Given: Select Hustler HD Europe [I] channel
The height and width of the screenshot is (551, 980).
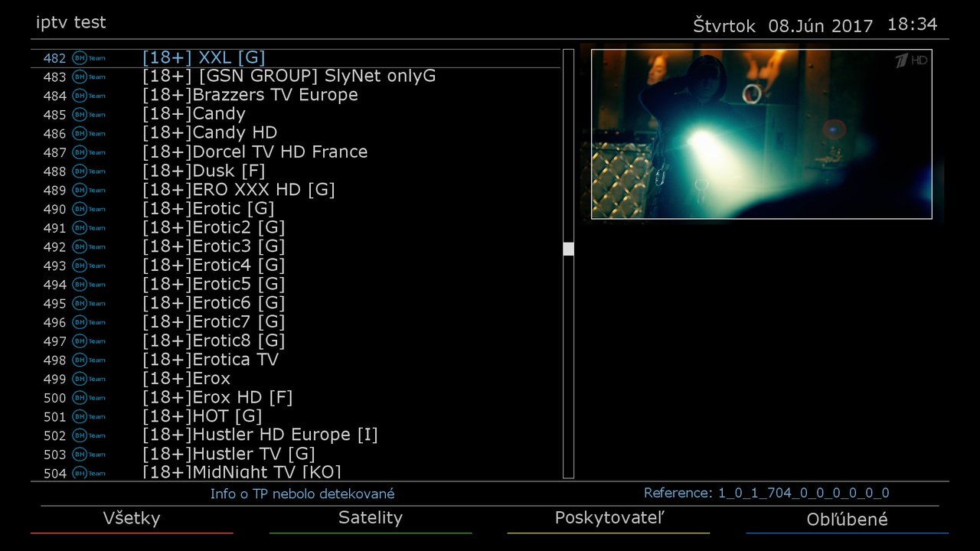Looking at the screenshot, I should tap(260, 435).
